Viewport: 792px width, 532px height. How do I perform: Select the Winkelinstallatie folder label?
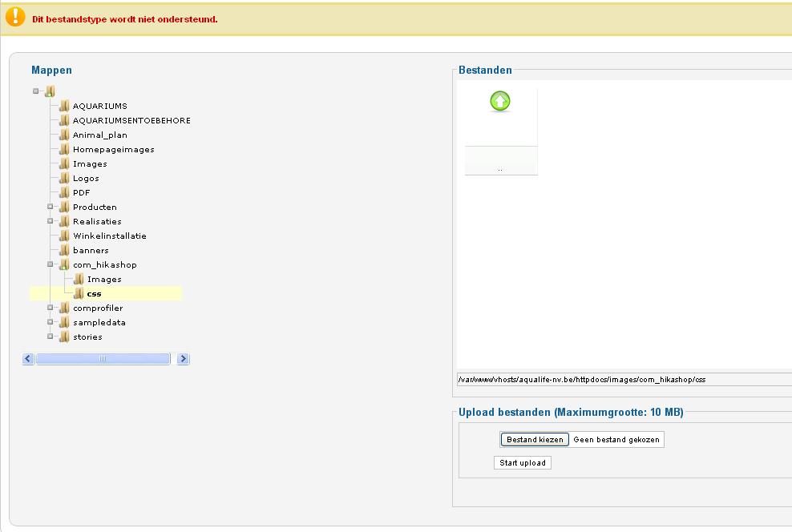click(x=110, y=236)
